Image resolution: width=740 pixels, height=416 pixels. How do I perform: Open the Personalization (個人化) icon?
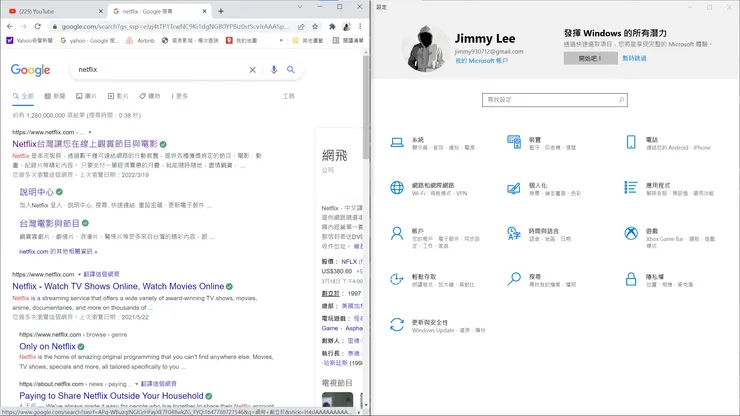(x=513, y=188)
